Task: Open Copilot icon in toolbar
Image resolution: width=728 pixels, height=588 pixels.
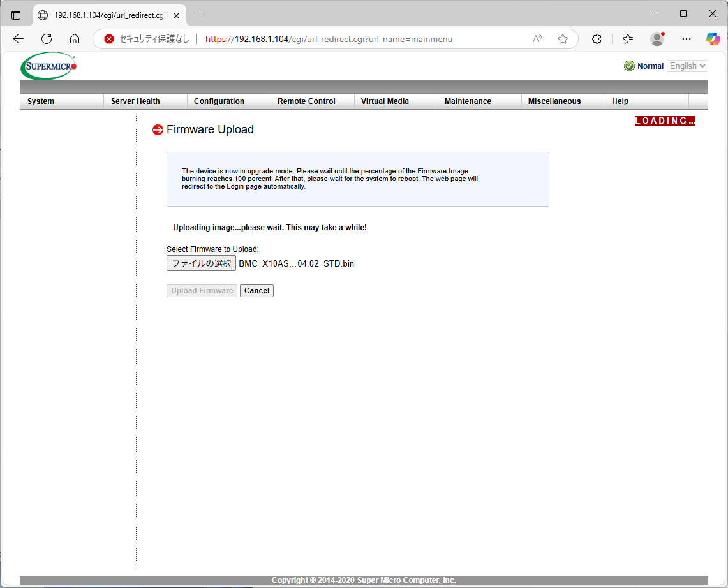Action: click(713, 39)
